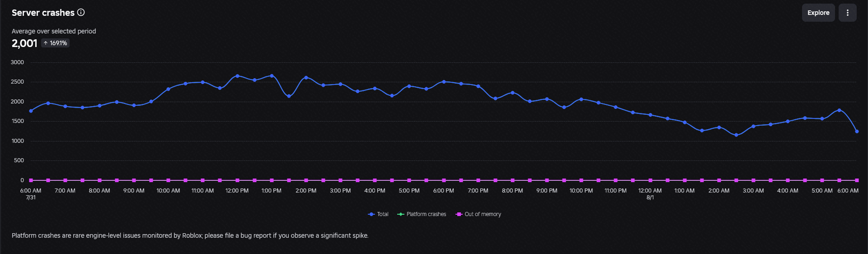
Task: Click the Total data point at 2:00 PM
Action: (x=306, y=77)
